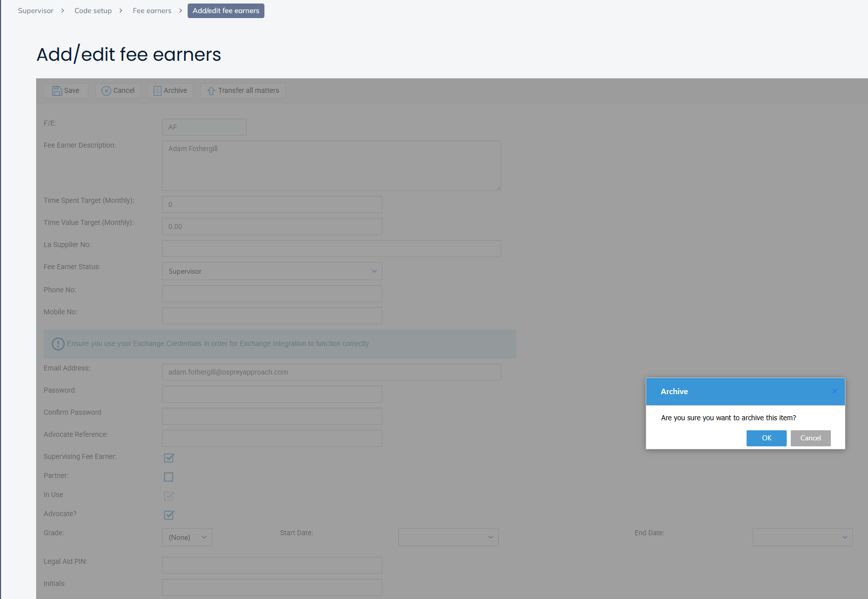Click the Cancel circle-x toolbar icon

pyautogui.click(x=106, y=91)
